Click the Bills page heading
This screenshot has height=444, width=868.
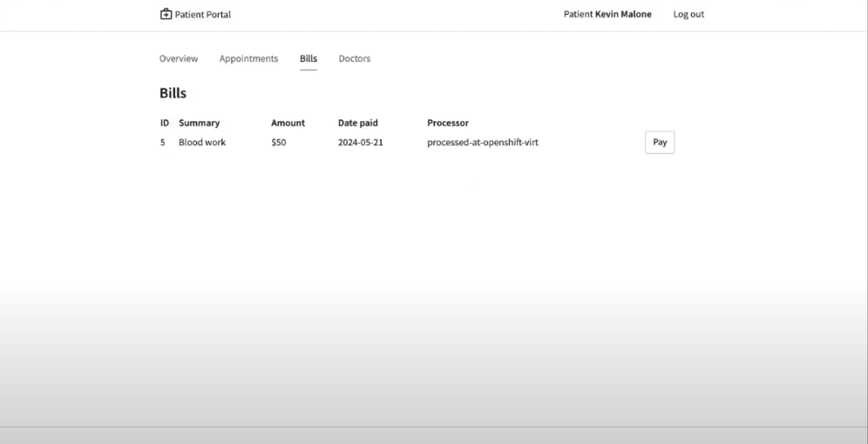pyautogui.click(x=173, y=93)
